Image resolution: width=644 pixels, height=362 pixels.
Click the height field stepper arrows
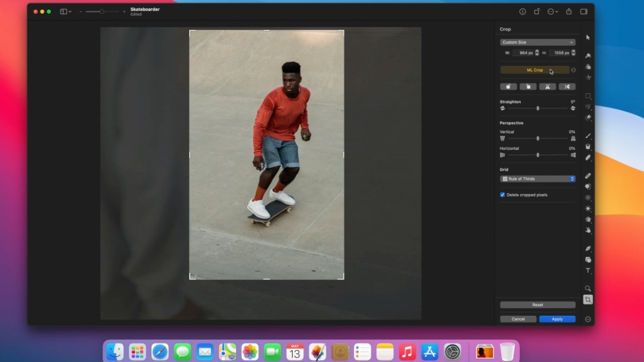click(x=573, y=53)
